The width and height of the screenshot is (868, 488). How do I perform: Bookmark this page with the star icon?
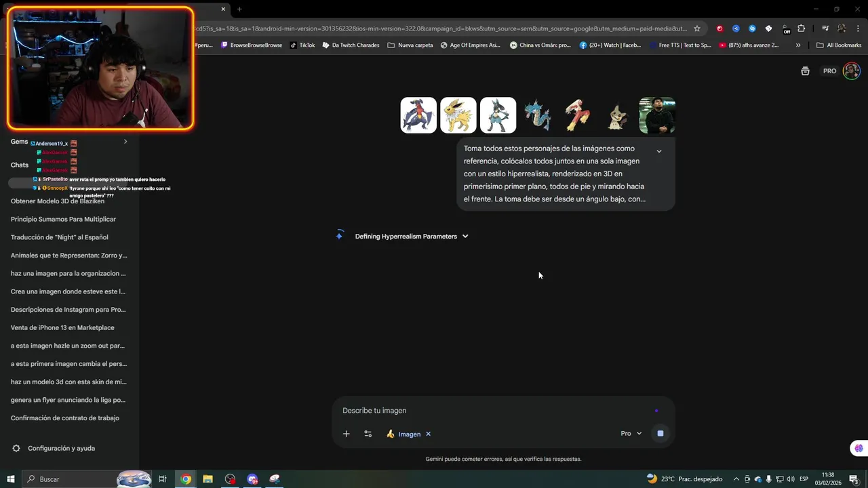tap(696, 28)
